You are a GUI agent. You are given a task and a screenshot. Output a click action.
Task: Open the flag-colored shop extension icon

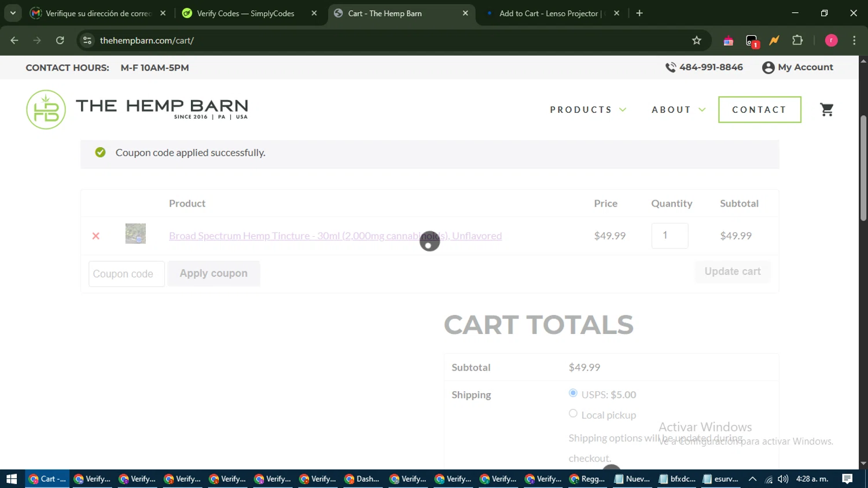pos(729,41)
